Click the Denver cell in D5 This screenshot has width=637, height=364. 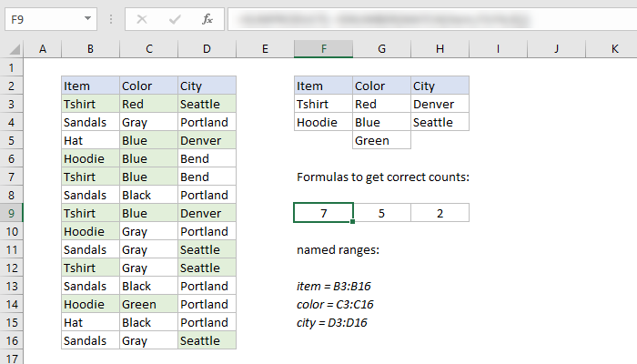207,140
